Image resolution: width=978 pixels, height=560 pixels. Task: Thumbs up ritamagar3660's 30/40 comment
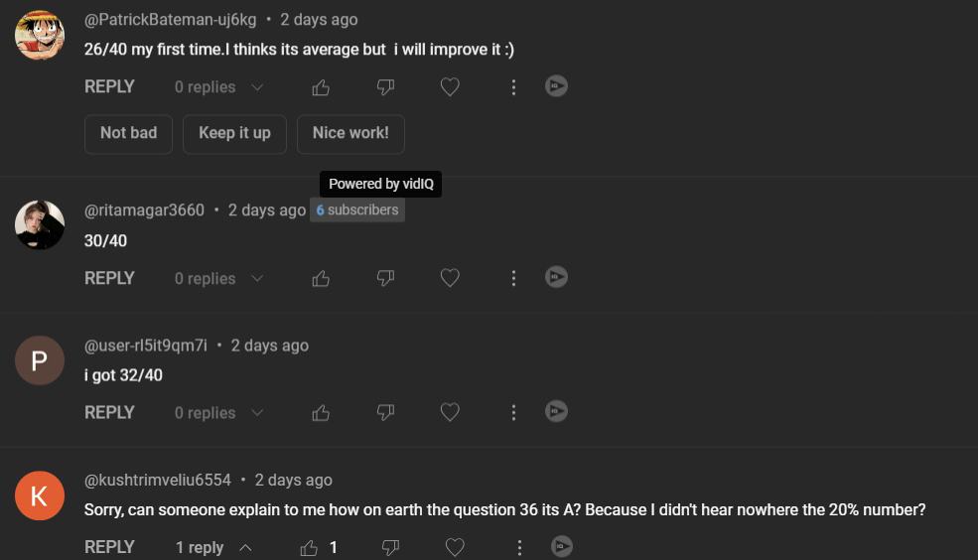(321, 279)
